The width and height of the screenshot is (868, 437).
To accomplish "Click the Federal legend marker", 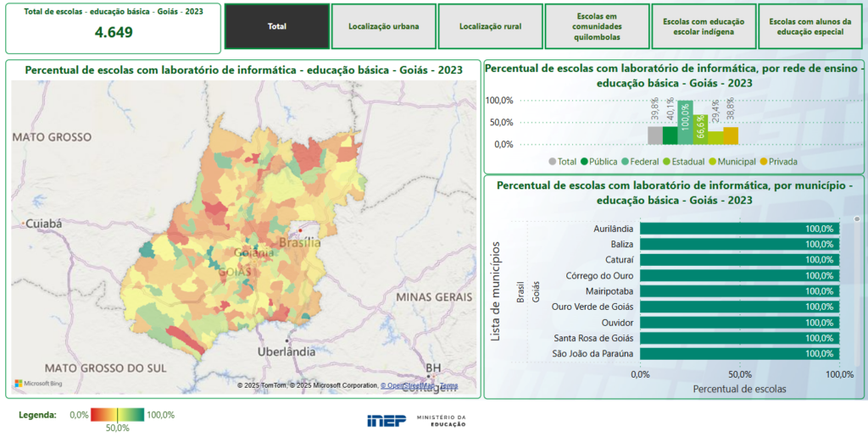I will pyautogui.click(x=625, y=162).
